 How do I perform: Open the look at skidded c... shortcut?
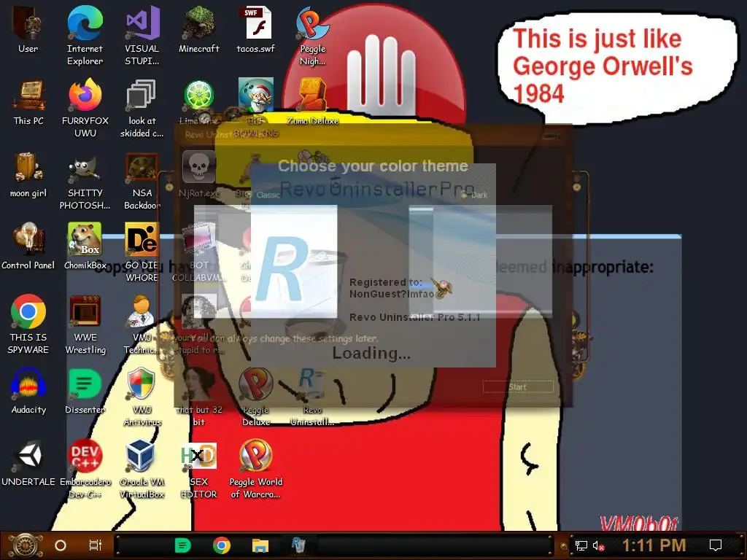[x=142, y=109]
